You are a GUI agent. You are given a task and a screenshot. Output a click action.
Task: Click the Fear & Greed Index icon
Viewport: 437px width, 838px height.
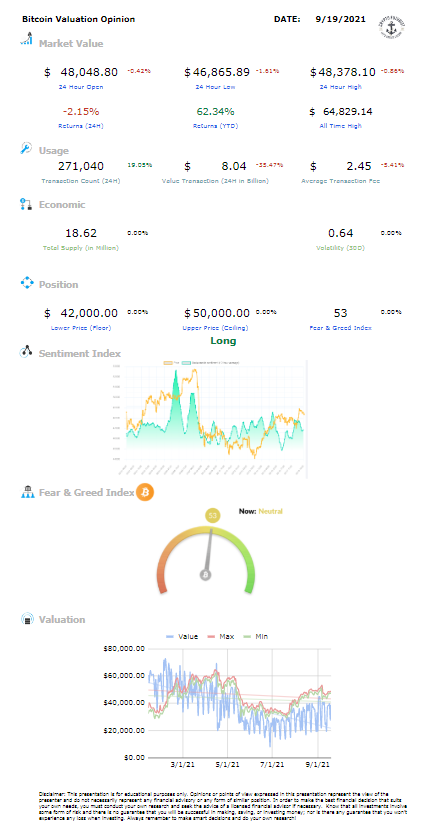pyautogui.click(x=27, y=492)
